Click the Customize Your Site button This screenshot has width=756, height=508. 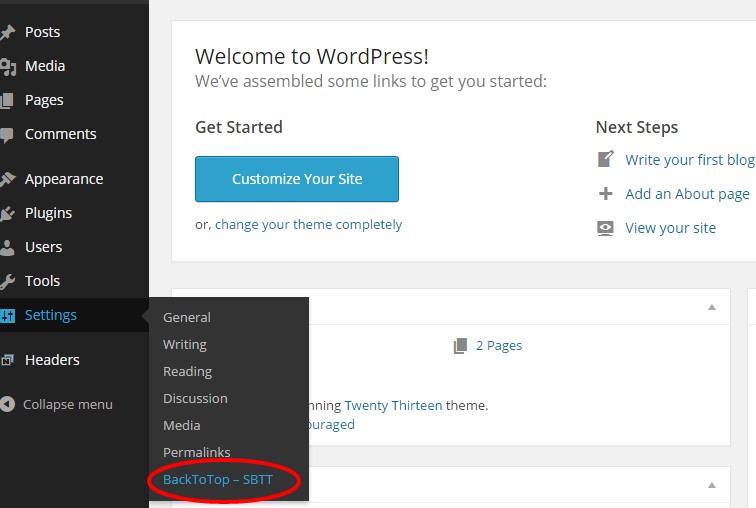coord(297,179)
